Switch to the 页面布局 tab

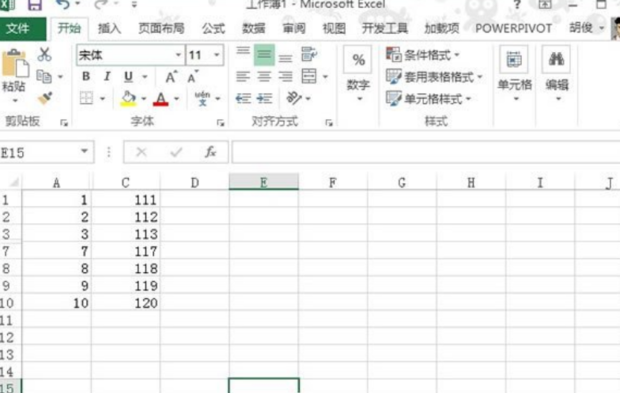(161, 28)
